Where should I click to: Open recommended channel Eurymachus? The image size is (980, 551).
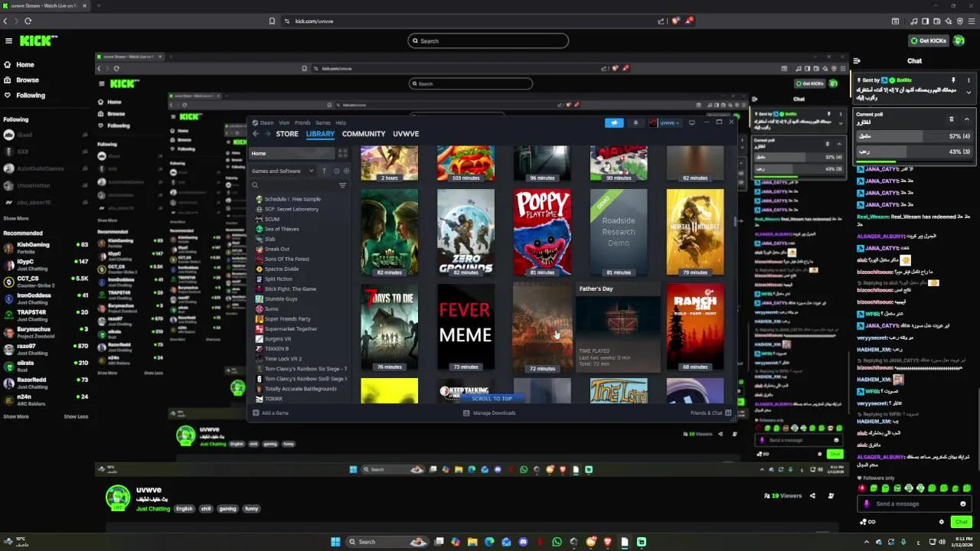coord(44,332)
